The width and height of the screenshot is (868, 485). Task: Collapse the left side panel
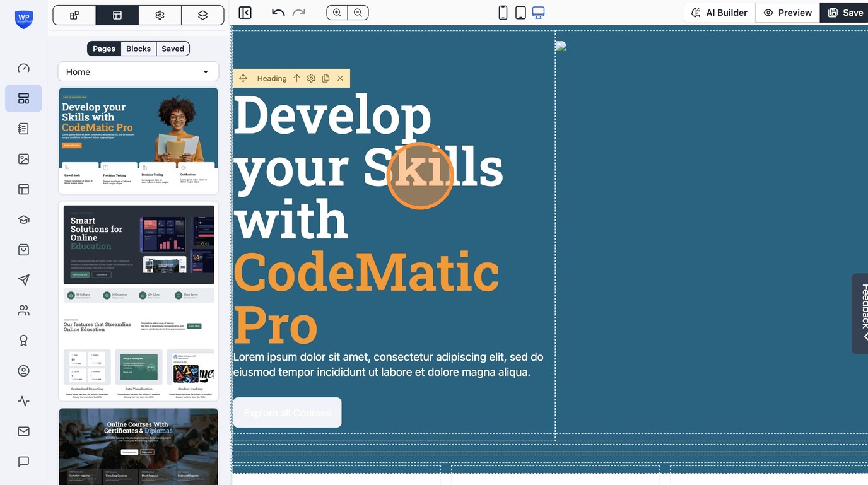tap(245, 13)
